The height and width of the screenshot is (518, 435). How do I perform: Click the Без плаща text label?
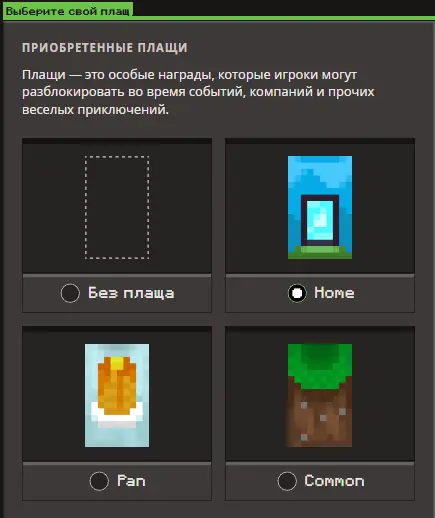click(x=131, y=293)
